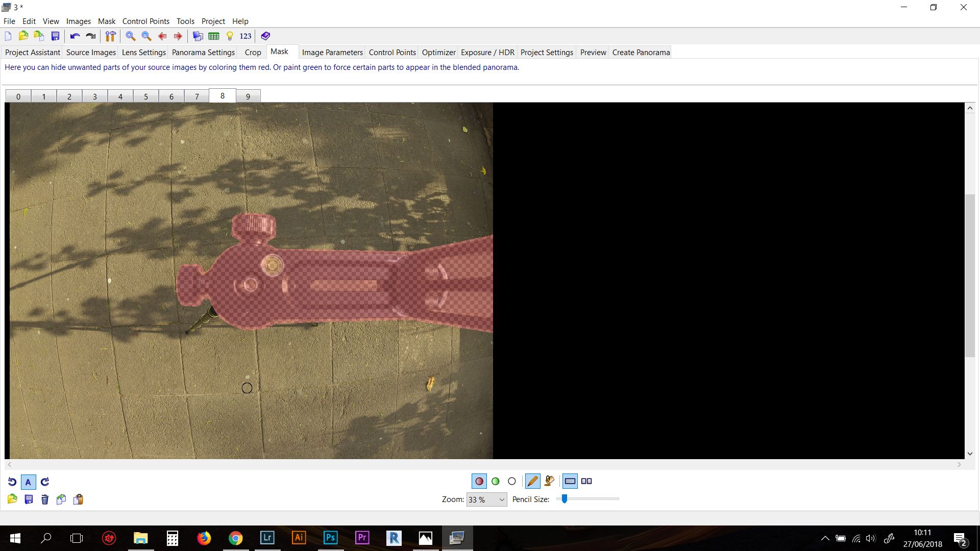The height and width of the screenshot is (551, 980).
Task: Switch to side-by-side image view
Action: click(x=586, y=481)
